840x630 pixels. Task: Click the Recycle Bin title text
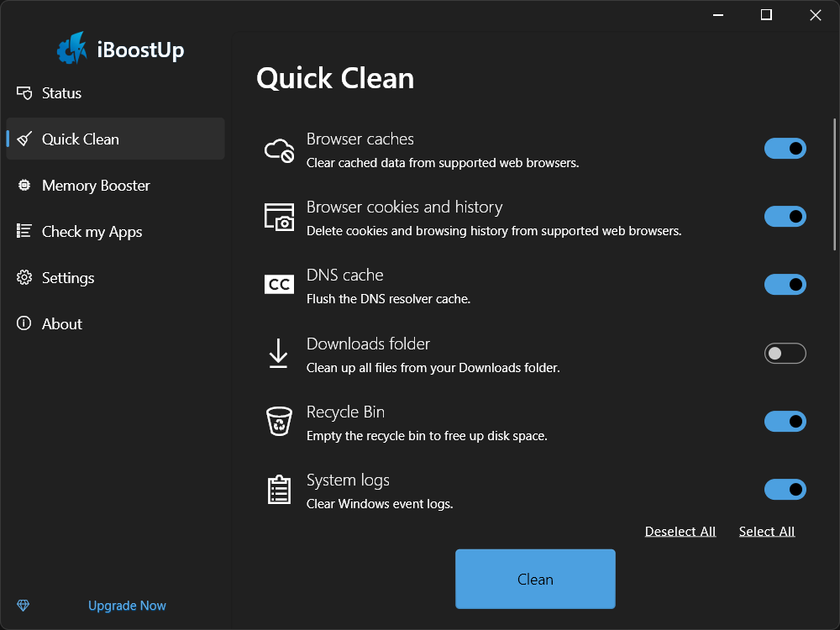click(345, 412)
